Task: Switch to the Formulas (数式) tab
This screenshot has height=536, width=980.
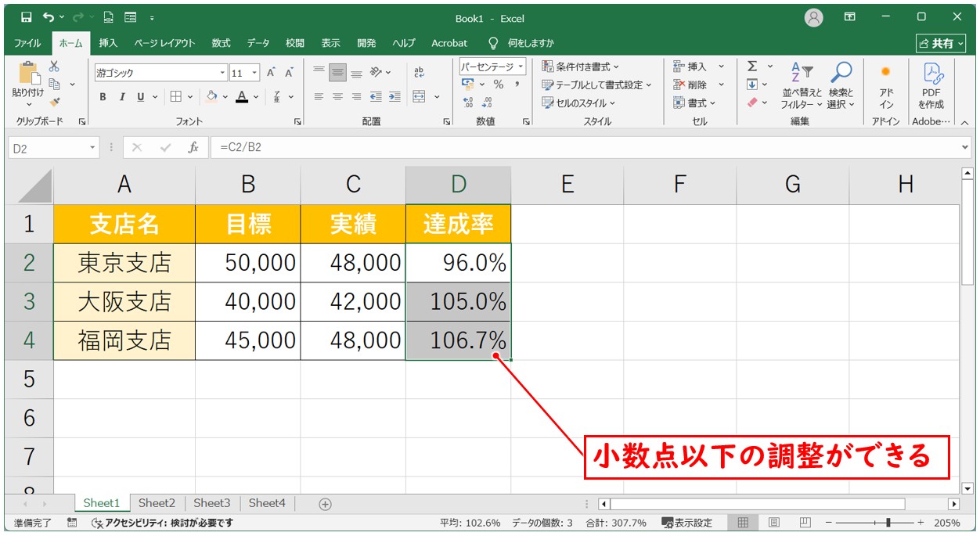Action: click(x=221, y=43)
